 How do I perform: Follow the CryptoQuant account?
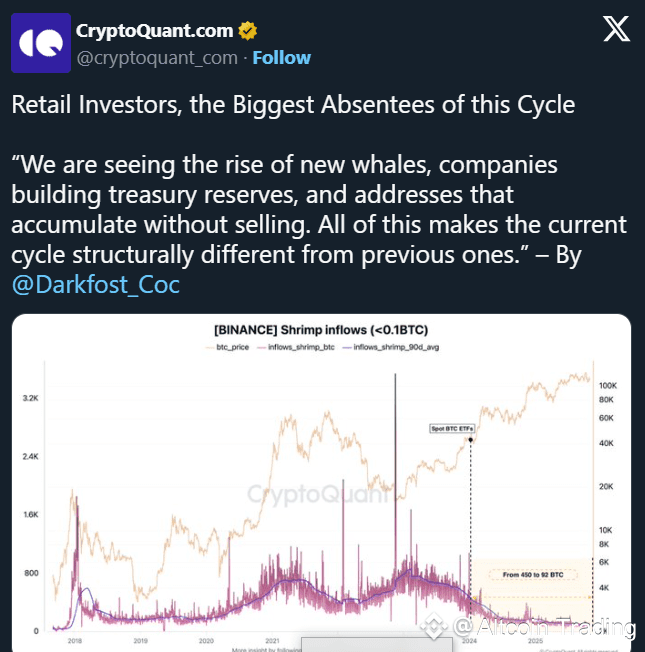coord(280,58)
